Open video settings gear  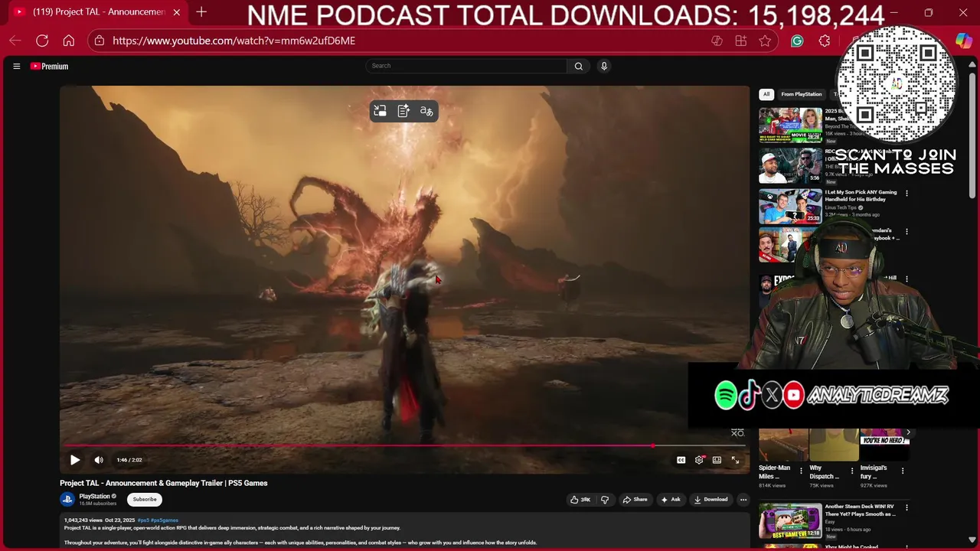pyautogui.click(x=699, y=460)
